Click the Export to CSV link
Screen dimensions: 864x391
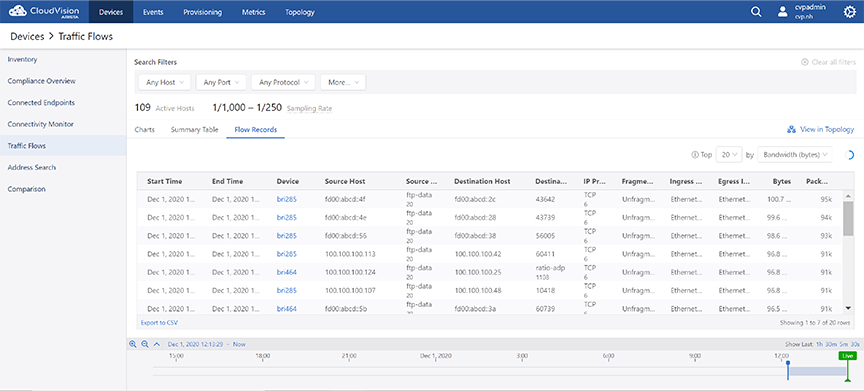point(159,323)
